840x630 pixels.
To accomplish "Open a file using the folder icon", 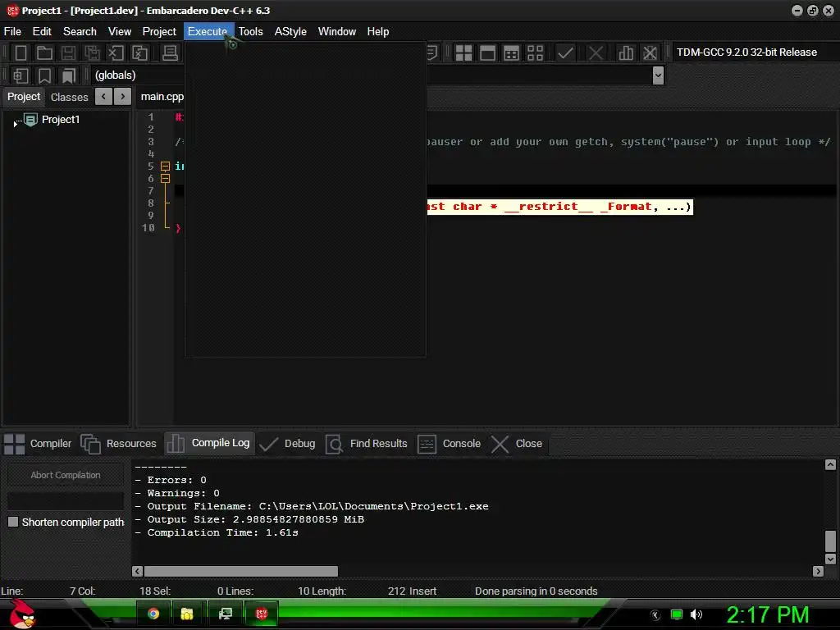I will point(44,53).
